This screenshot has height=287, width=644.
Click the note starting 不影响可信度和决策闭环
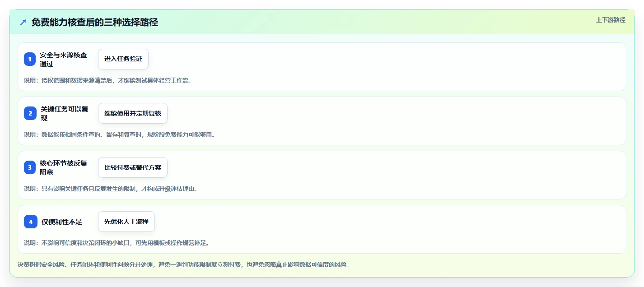tap(117, 243)
